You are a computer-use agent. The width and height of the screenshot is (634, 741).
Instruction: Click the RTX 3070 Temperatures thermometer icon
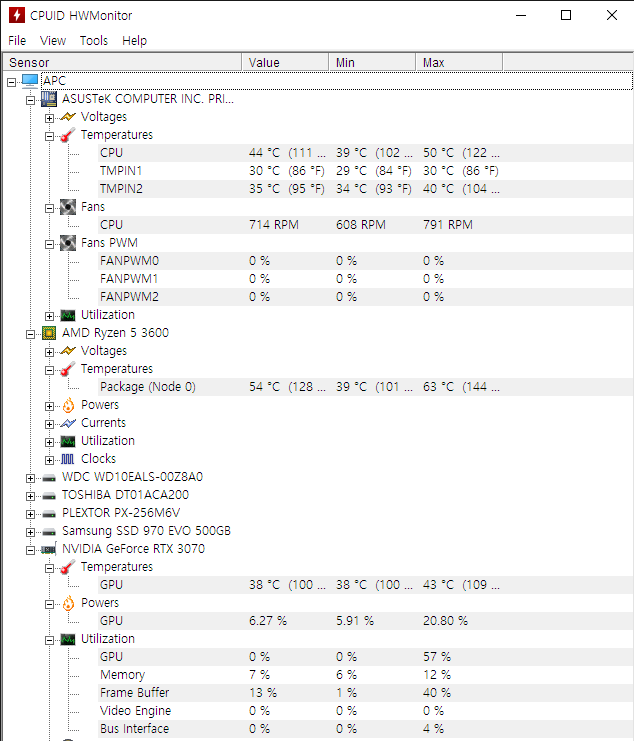tap(68, 567)
